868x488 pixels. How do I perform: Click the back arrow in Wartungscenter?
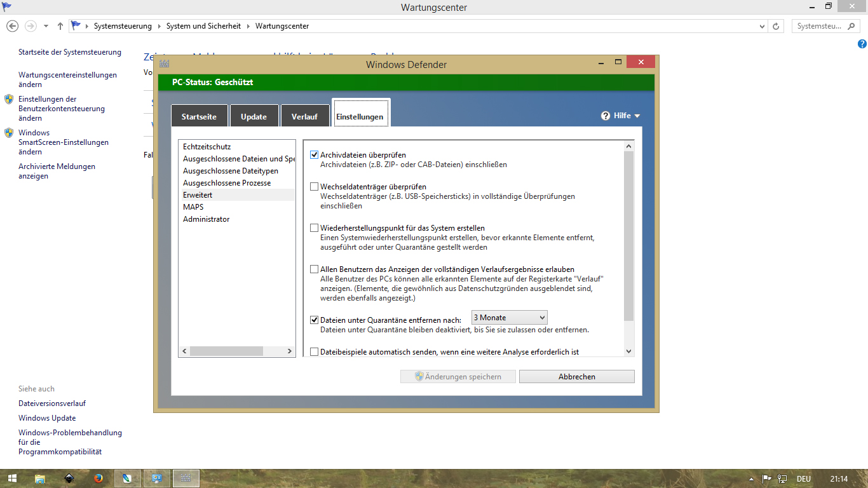tap(12, 26)
